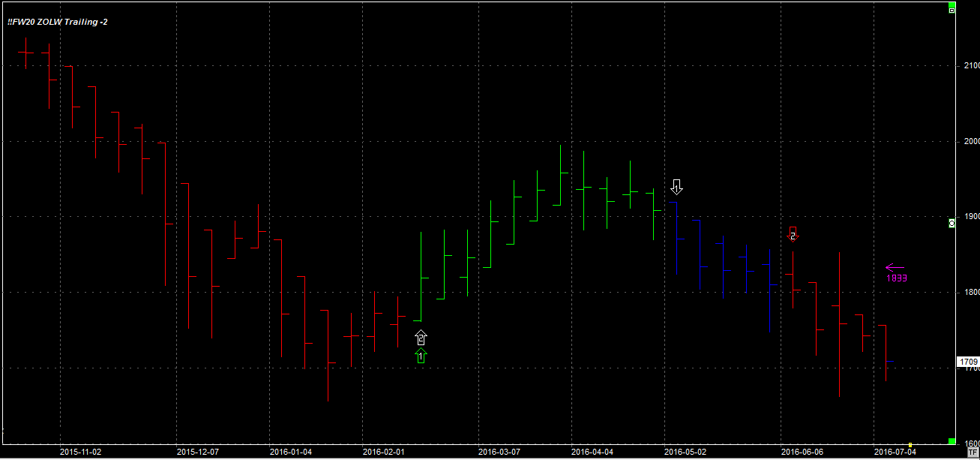Click the white down arrow signal marker
Viewport: 980px width, 460px height.
pos(676,186)
